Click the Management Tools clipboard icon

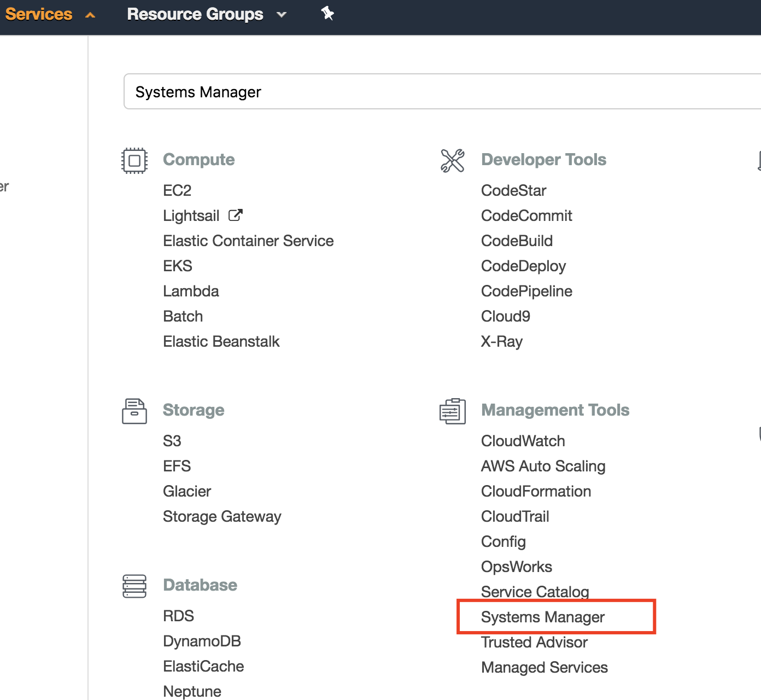(453, 411)
